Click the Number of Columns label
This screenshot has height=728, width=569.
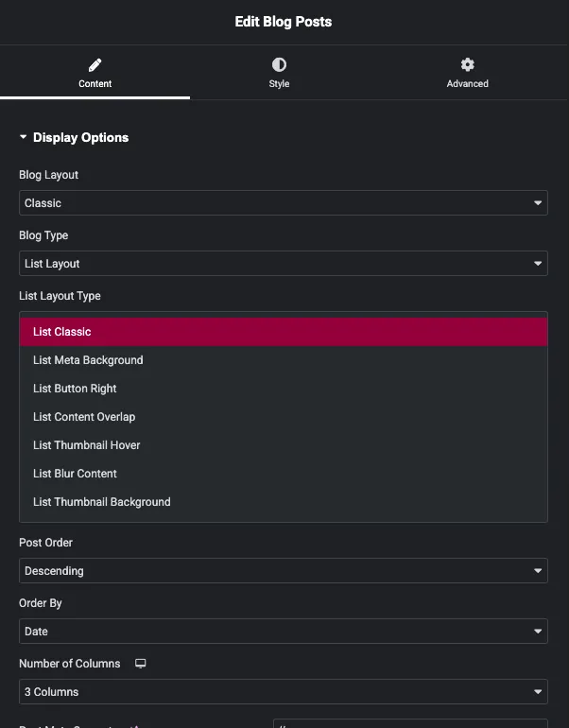tap(70, 664)
